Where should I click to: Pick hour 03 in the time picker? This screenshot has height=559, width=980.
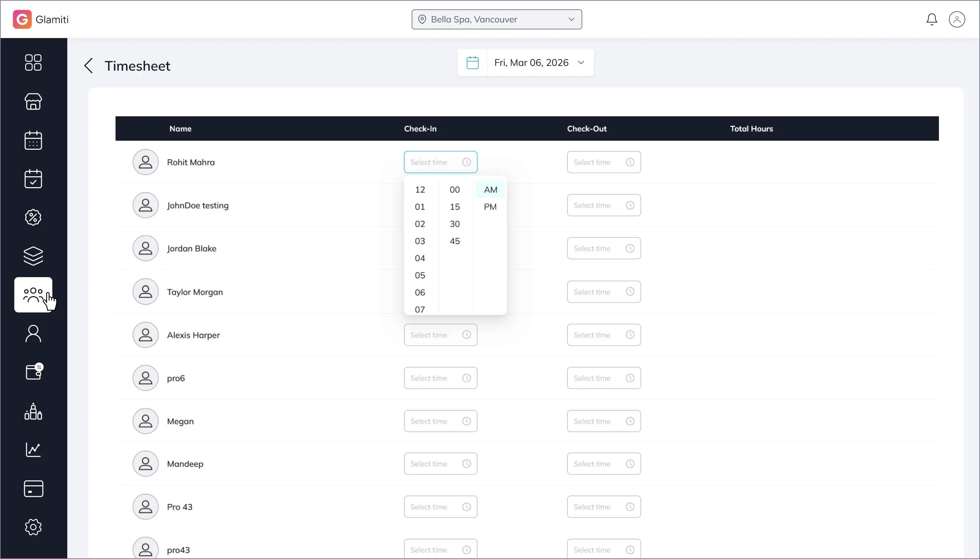420,241
